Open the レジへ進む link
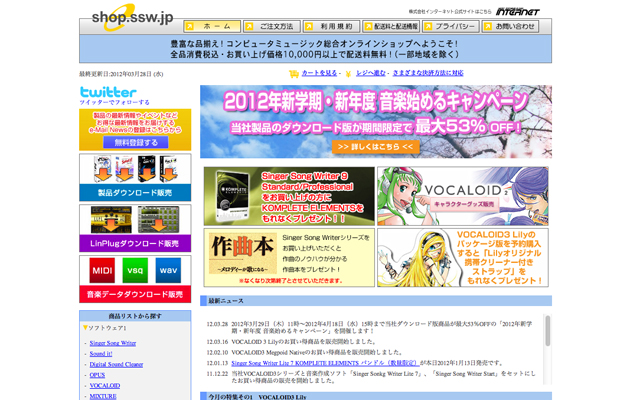The width and height of the screenshot is (640, 400). (x=371, y=73)
